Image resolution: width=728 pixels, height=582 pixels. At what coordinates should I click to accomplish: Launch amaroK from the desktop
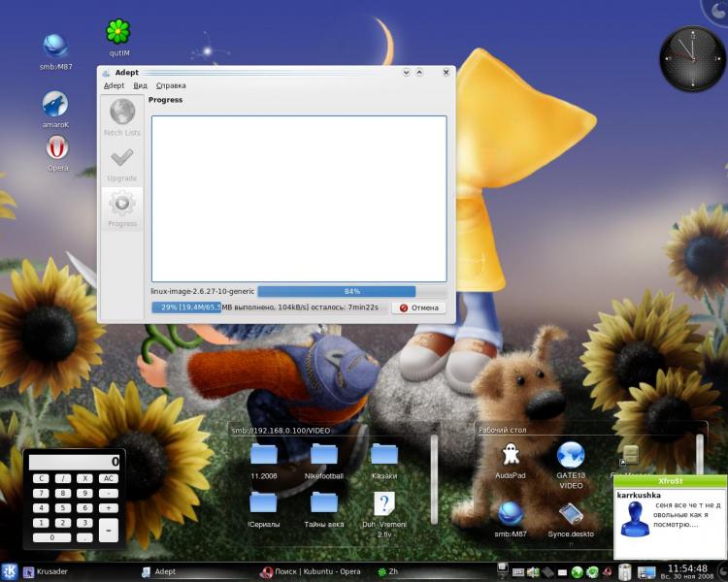click(x=55, y=104)
